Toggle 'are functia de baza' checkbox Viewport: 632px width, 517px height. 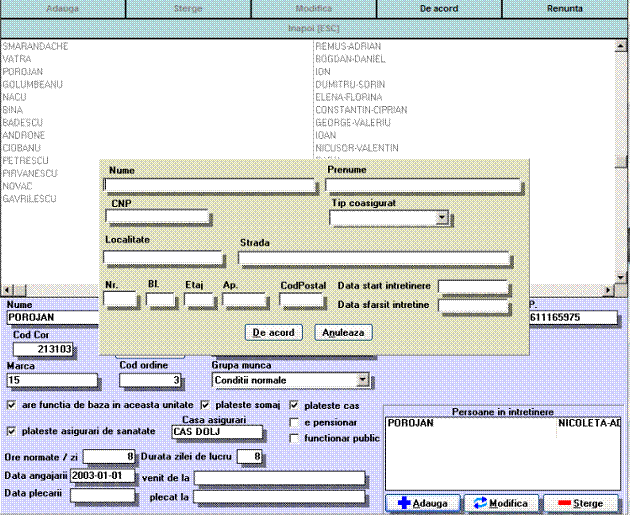(x=11, y=406)
